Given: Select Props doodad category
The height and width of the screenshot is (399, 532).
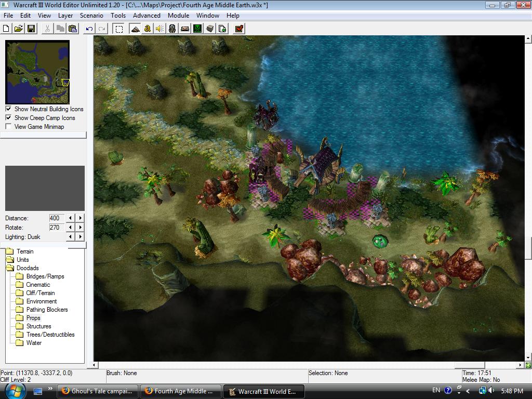Looking at the screenshot, I should (33, 318).
